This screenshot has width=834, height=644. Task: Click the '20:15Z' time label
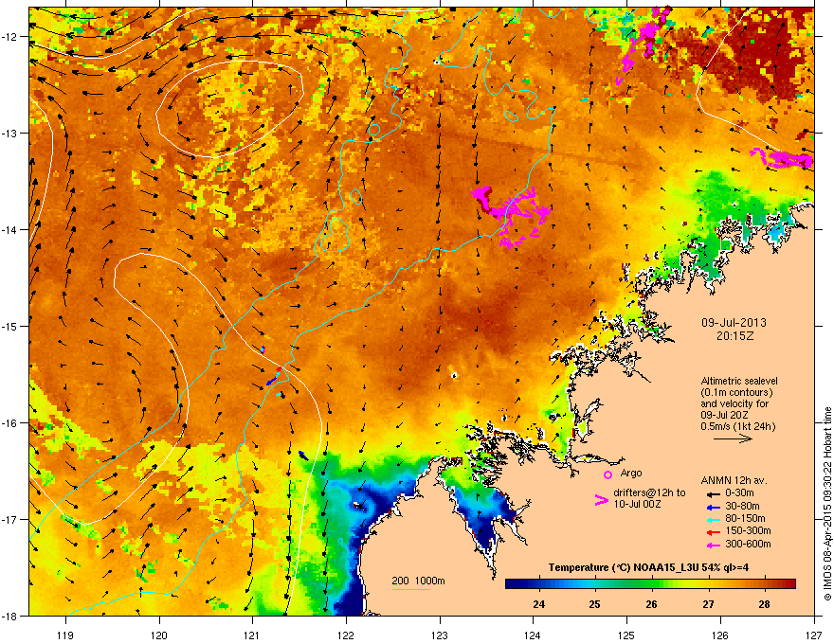tap(734, 336)
